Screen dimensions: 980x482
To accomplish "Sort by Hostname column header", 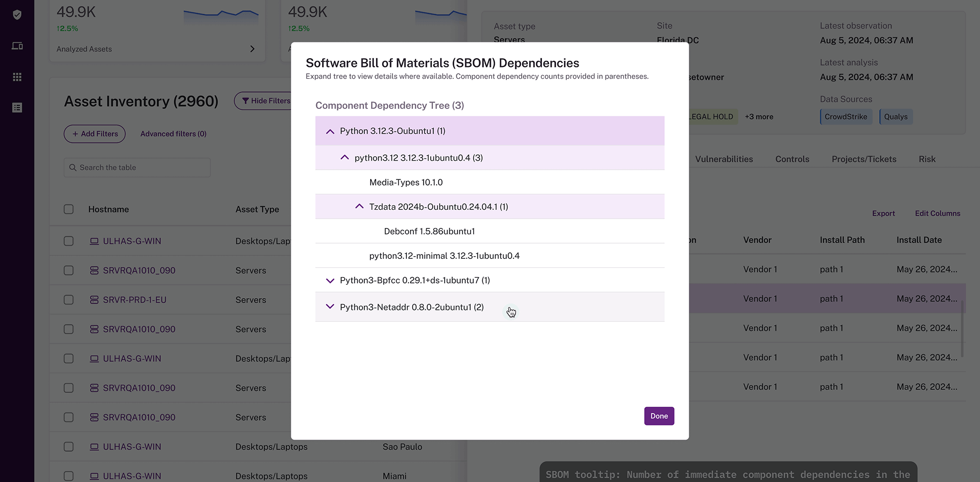I will [108, 209].
